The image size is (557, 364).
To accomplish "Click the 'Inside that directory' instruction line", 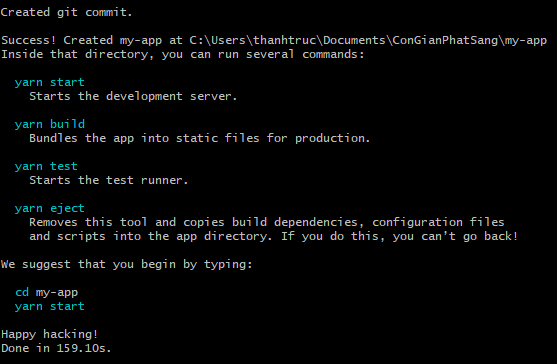I will (183, 55).
